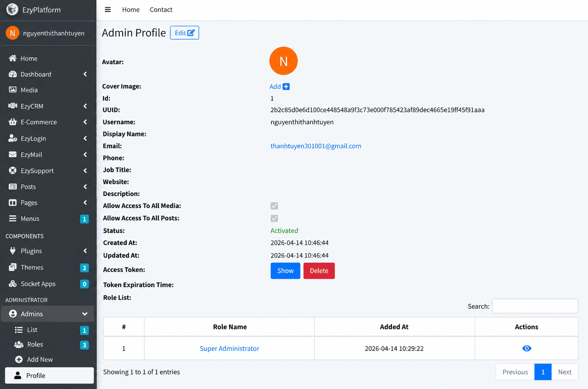Click the Edit profile button
Screen dimensions: 588x389
[x=184, y=33]
